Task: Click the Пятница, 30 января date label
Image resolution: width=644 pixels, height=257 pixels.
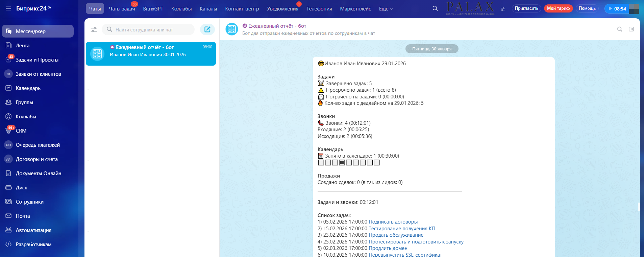Action: pos(432,49)
